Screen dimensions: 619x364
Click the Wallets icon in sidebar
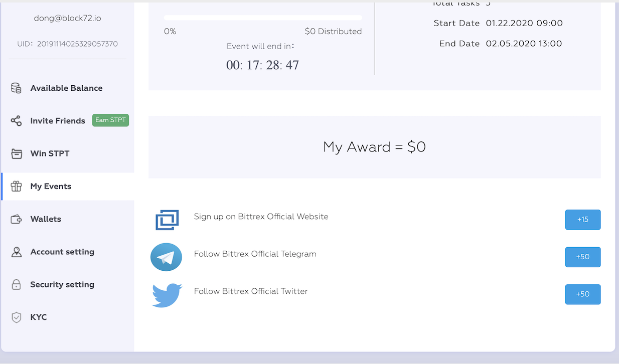point(16,219)
